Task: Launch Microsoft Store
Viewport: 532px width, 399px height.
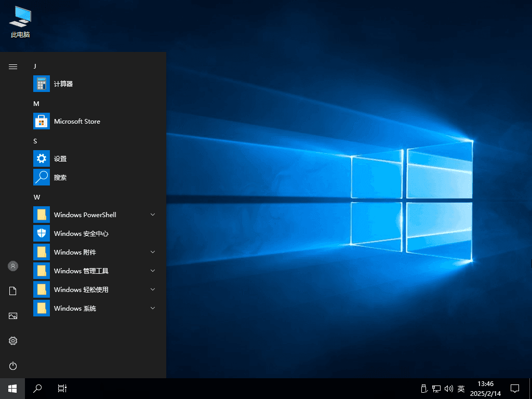Action: click(x=76, y=121)
